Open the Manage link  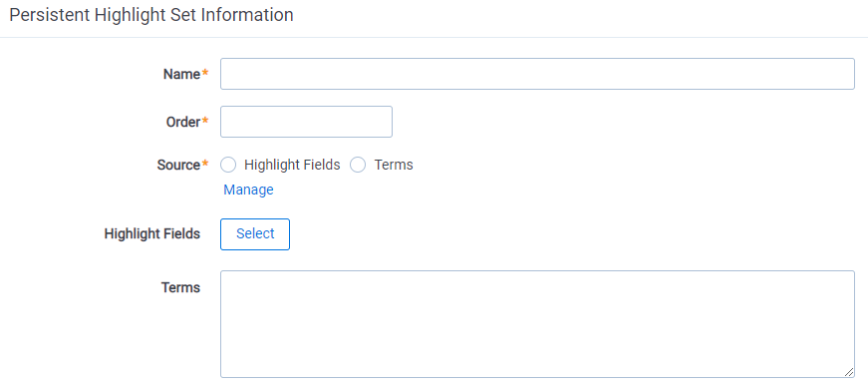coord(248,190)
